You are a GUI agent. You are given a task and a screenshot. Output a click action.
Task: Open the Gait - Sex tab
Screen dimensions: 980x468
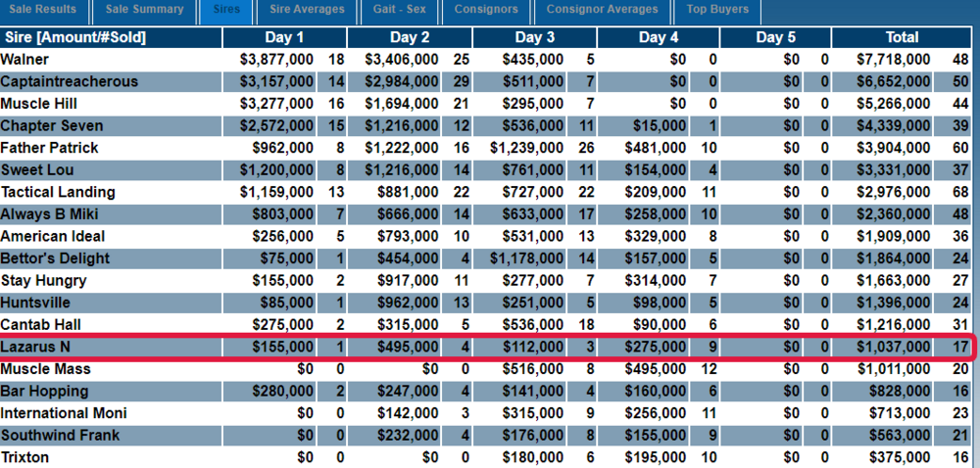click(399, 10)
